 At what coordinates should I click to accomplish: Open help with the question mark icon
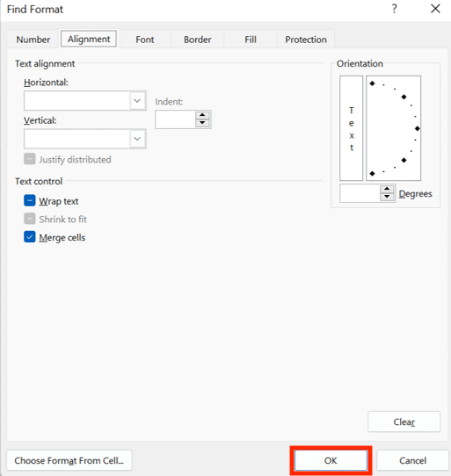(x=394, y=9)
